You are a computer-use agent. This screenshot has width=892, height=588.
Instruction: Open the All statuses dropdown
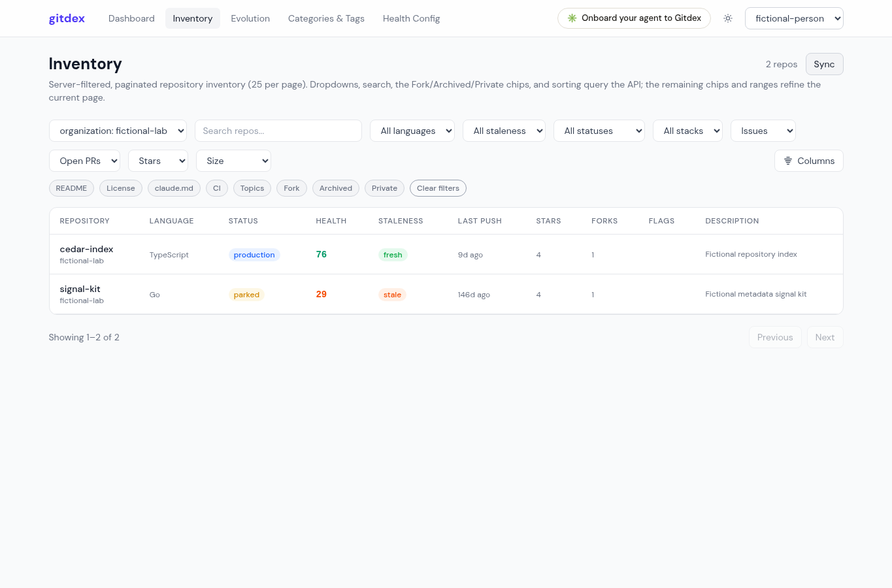(x=599, y=131)
